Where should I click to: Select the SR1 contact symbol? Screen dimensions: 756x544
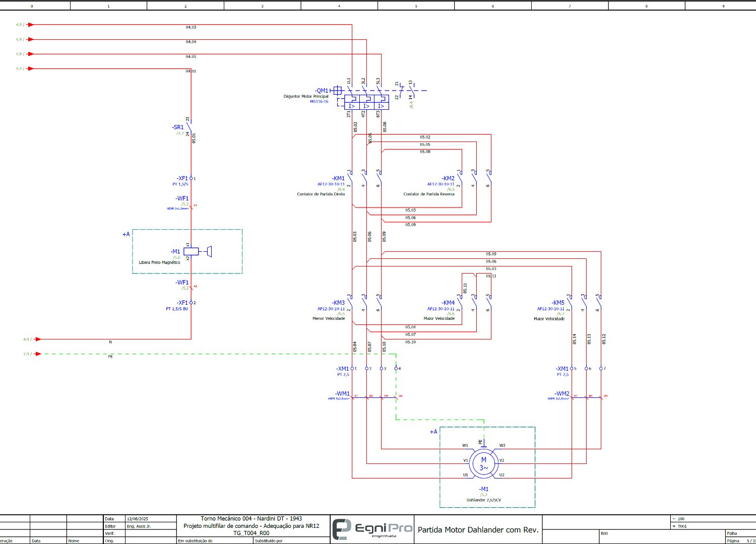point(190,127)
